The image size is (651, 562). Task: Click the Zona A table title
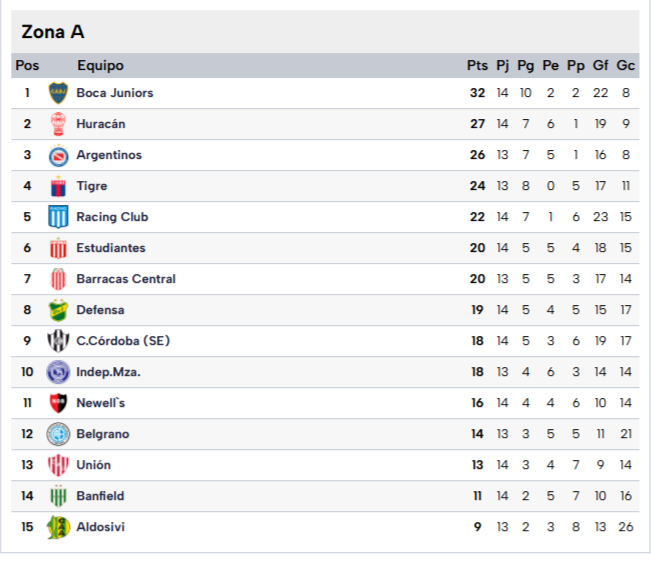53,32
